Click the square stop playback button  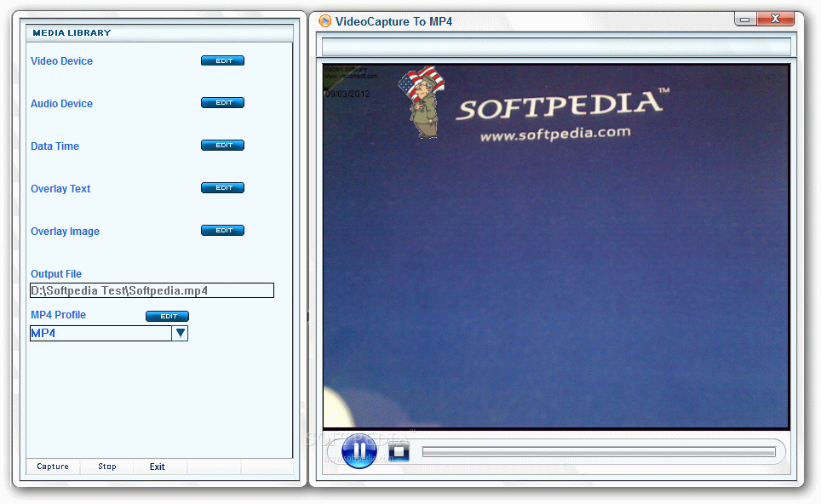399,451
